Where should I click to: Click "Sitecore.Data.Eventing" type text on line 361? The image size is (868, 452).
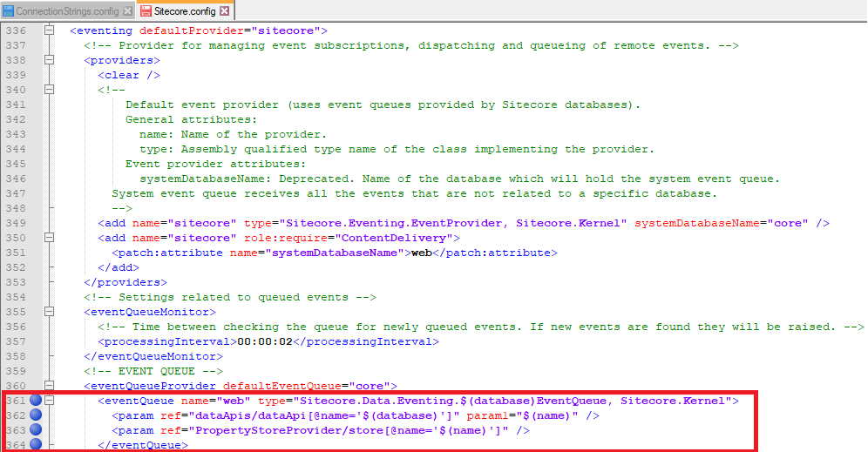point(376,401)
